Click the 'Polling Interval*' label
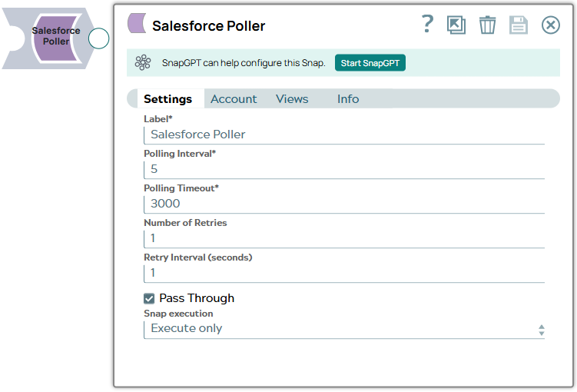The width and height of the screenshot is (577, 392). (180, 154)
